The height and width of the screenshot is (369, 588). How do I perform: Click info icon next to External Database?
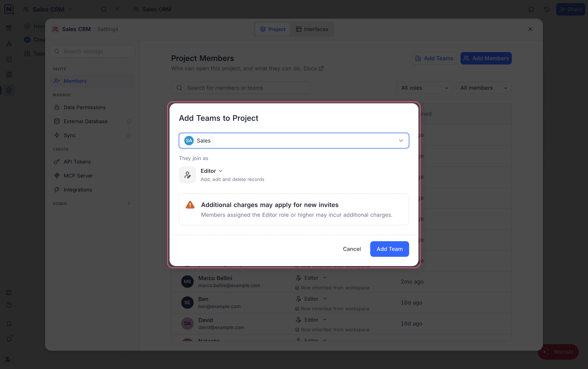click(x=129, y=121)
